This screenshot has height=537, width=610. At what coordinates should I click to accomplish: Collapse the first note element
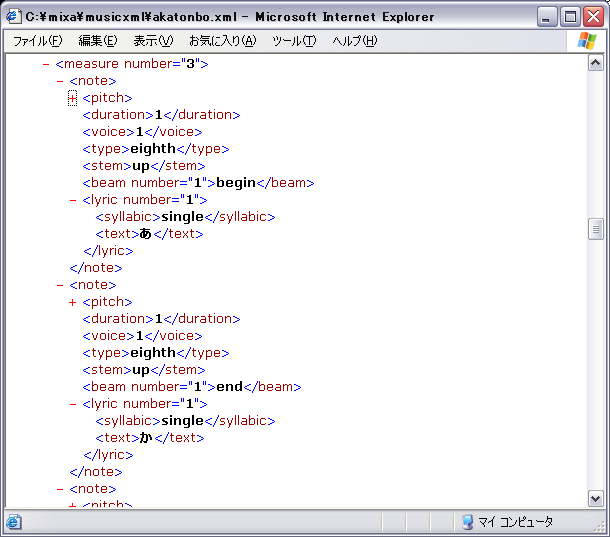pyautogui.click(x=60, y=81)
